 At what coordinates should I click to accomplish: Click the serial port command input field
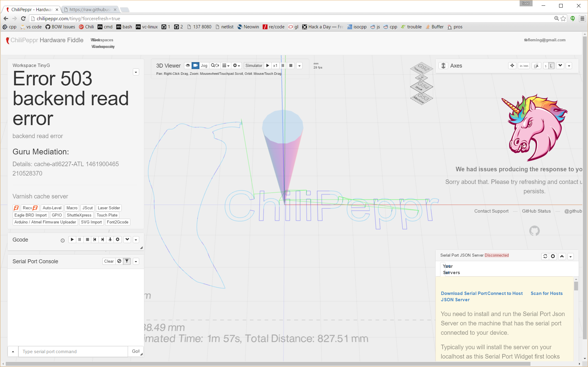click(73, 352)
